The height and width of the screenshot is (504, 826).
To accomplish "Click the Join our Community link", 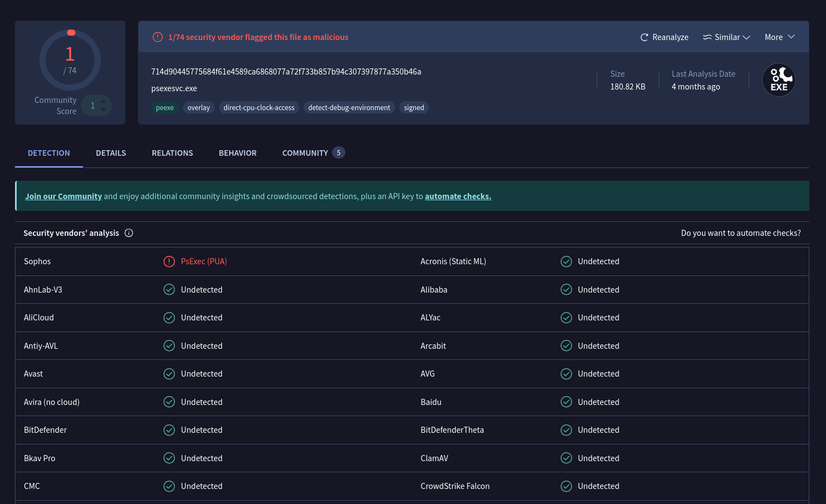I will point(63,196).
